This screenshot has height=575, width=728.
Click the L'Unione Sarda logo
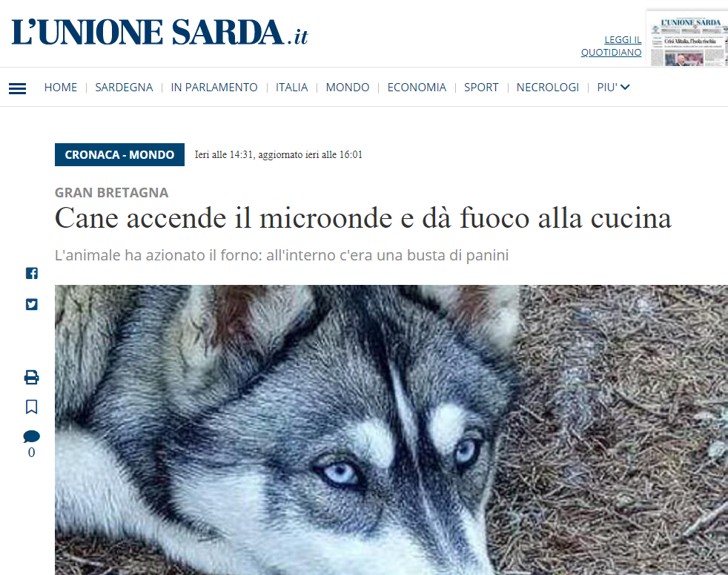click(159, 32)
